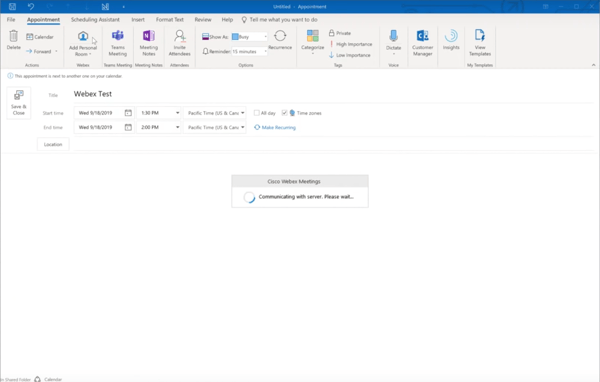Open the Categorize menu

312,42
